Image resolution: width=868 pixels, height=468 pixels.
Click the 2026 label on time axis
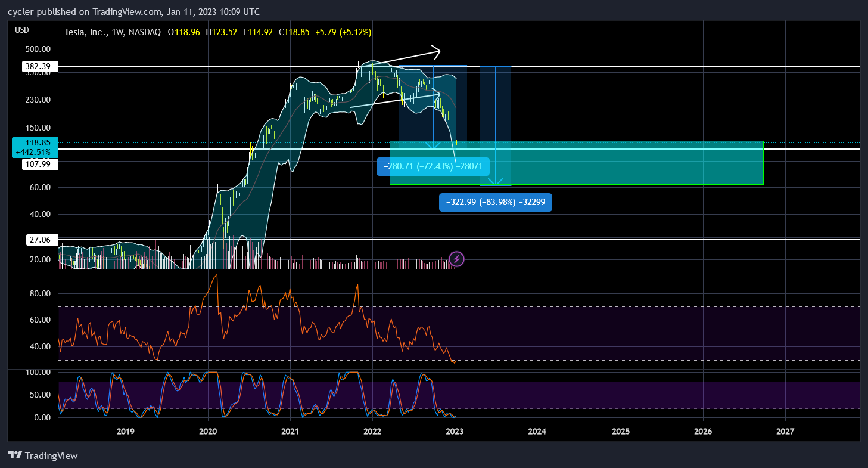click(x=703, y=431)
